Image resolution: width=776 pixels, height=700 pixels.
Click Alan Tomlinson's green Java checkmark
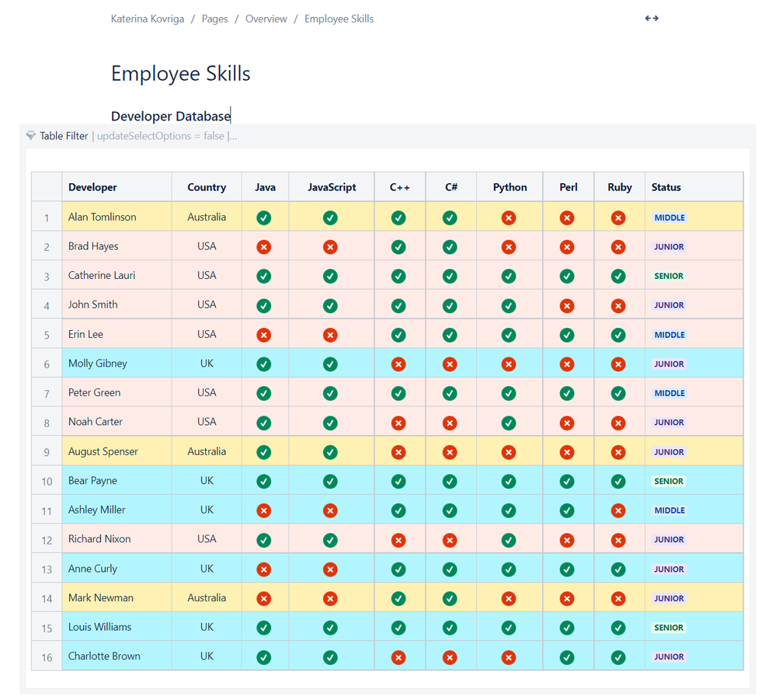click(x=264, y=218)
